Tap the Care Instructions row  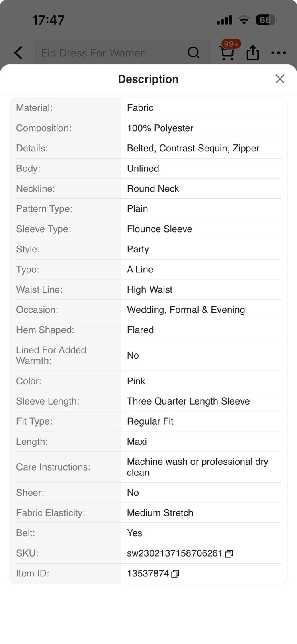[x=148, y=467]
